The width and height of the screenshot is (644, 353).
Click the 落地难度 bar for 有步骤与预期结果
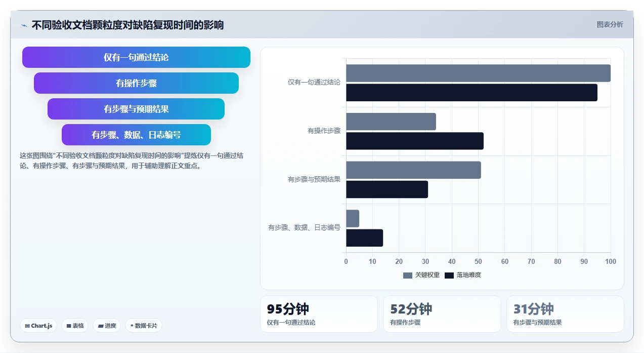(387, 189)
